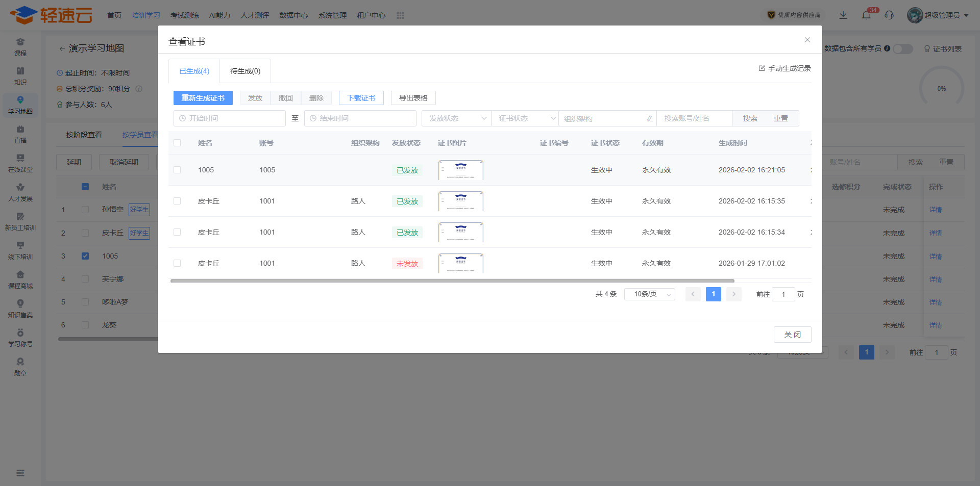Click the 重新生成证书 button

pos(203,98)
